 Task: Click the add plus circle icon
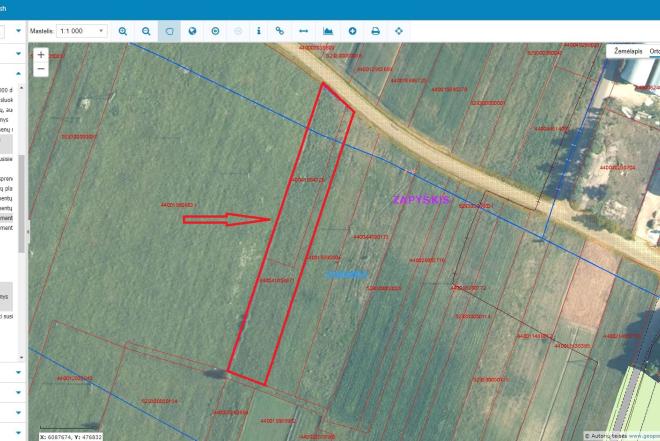pyautogui.click(x=352, y=31)
